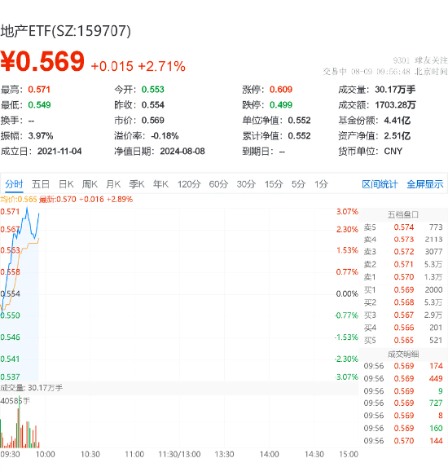Click the 涨停 value 0.609

[x=281, y=90]
